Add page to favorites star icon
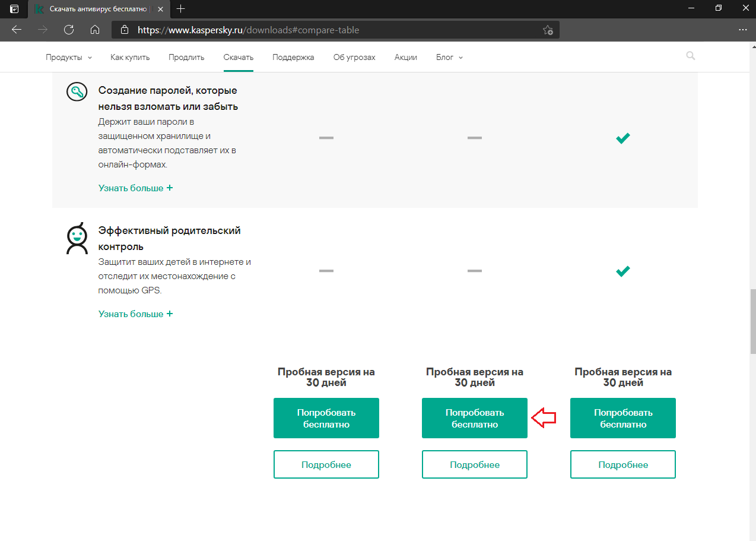756x541 pixels. pos(548,30)
